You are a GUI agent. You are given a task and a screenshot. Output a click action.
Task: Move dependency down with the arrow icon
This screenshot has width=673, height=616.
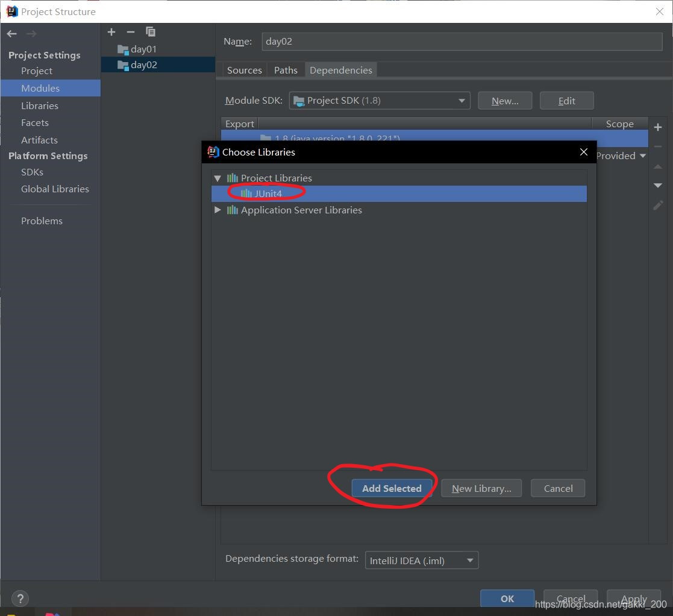(x=657, y=186)
